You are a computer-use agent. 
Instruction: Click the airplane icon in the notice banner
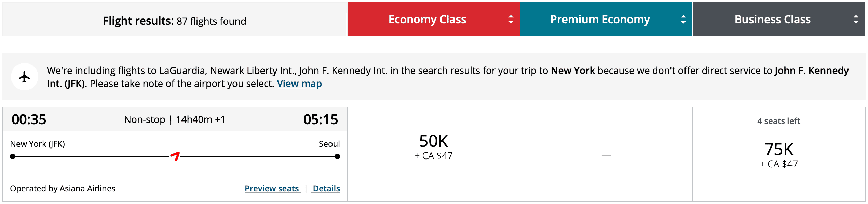tap(24, 77)
